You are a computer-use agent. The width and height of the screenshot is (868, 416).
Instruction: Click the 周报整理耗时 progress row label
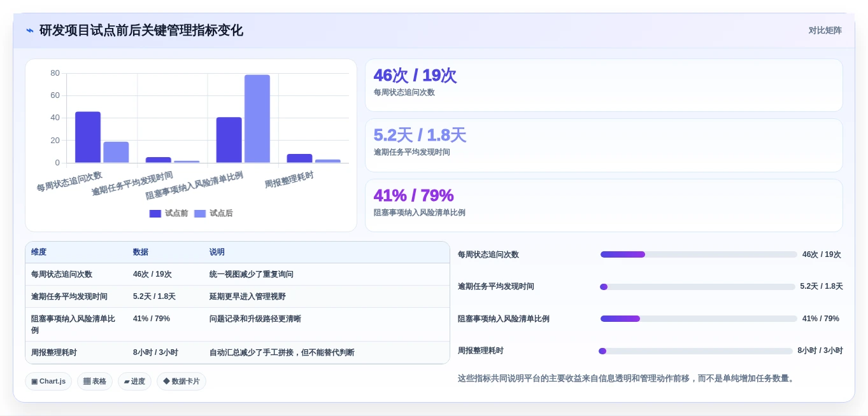(x=481, y=351)
